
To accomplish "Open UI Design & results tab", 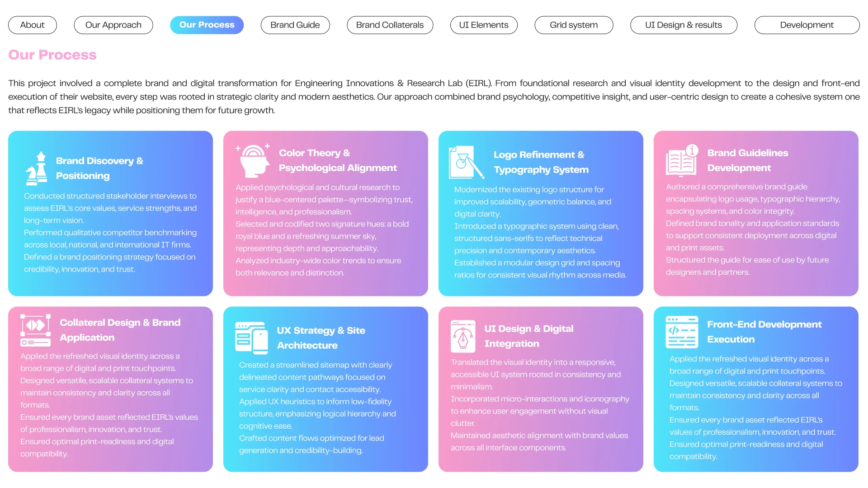I will tap(684, 25).
